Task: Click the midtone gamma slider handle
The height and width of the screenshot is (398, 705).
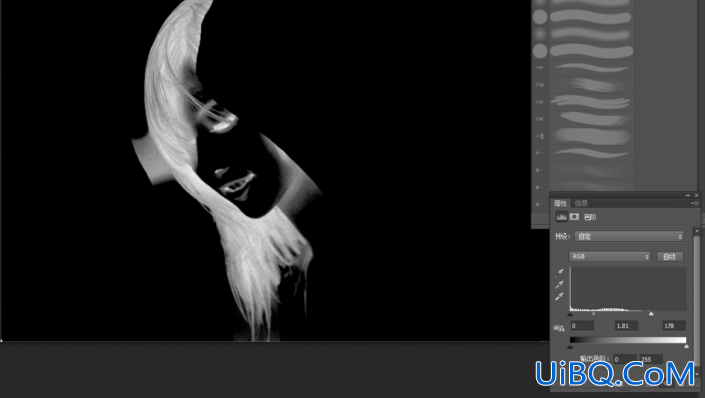Action: click(593, 313)
